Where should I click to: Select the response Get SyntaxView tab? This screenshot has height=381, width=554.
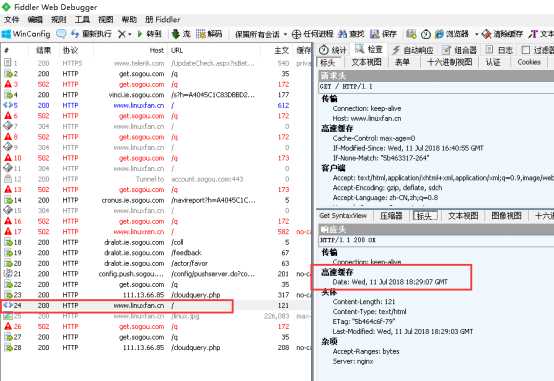point(343,216)
